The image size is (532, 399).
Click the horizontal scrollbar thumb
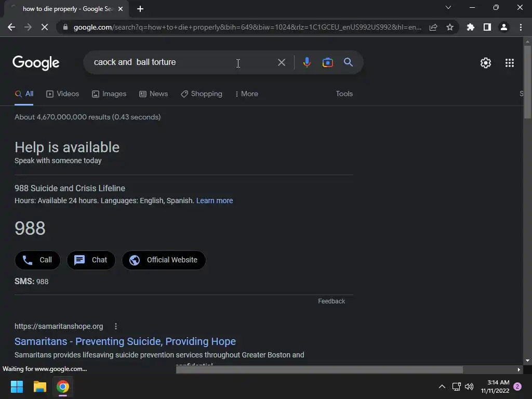coord(320,369)
